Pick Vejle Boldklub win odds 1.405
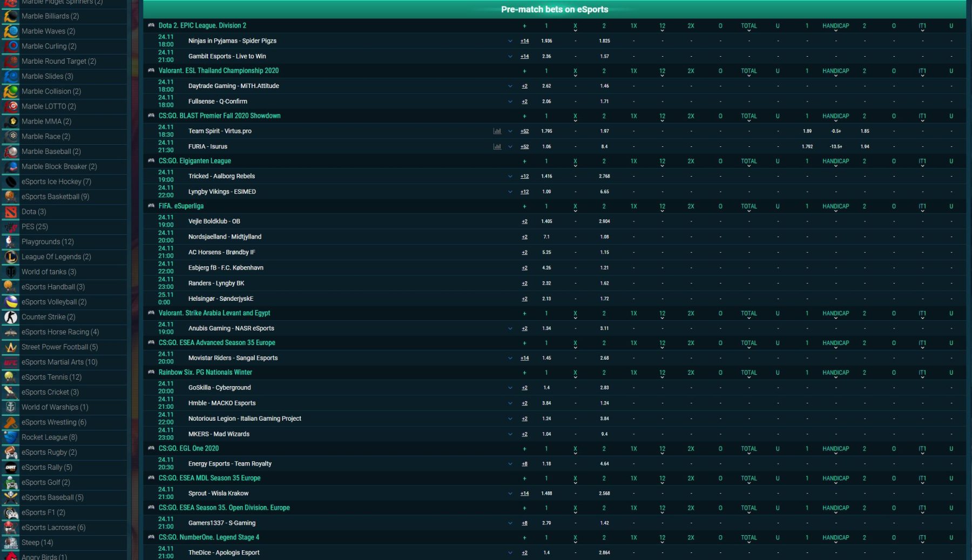 [x=546, y=221]
